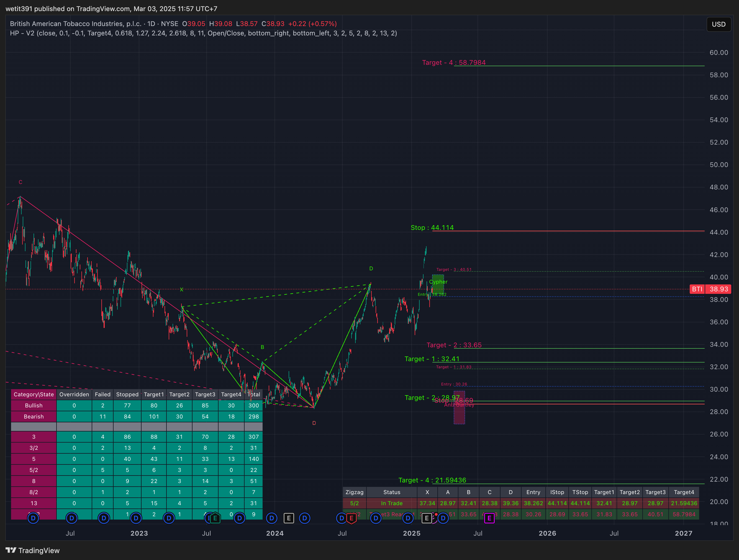Click the 'Entry : 38.262' label

click(x=432, y=294)
